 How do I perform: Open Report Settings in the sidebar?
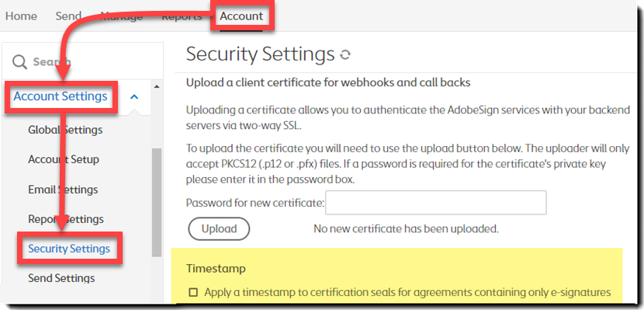coord(66,219)
